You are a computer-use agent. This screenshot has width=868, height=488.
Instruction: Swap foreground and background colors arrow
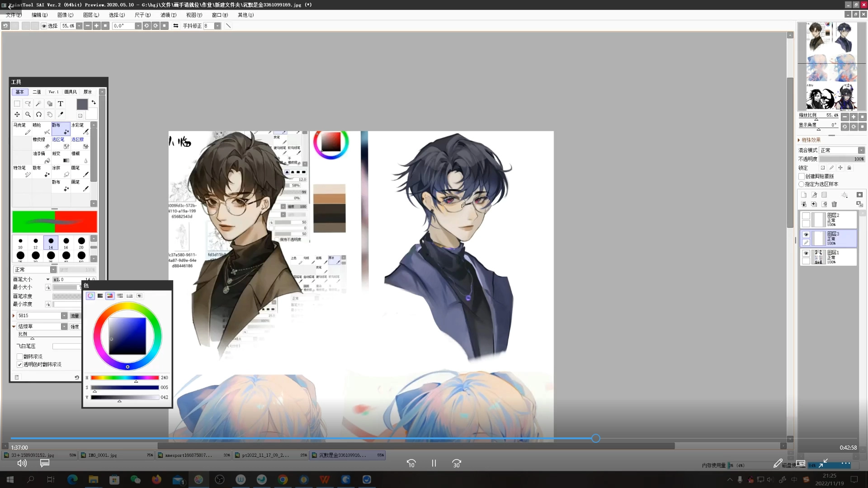[94, 103]
